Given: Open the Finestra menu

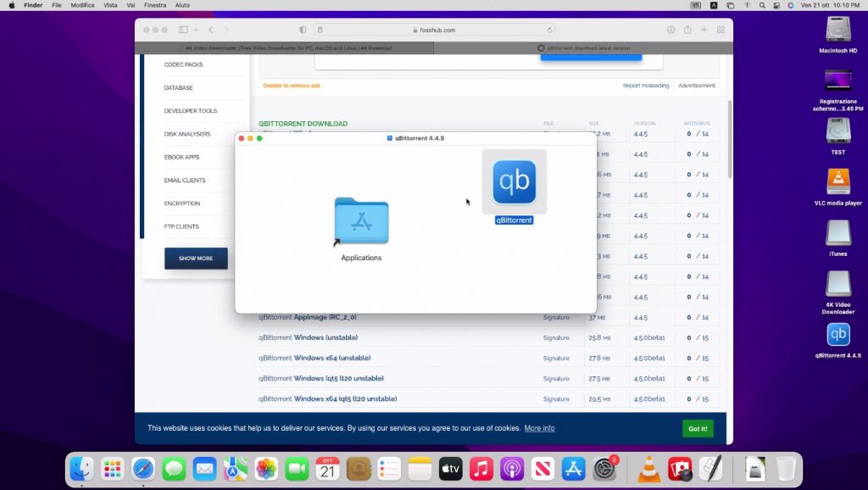Looking at the screenshot, I should point(155,5).
